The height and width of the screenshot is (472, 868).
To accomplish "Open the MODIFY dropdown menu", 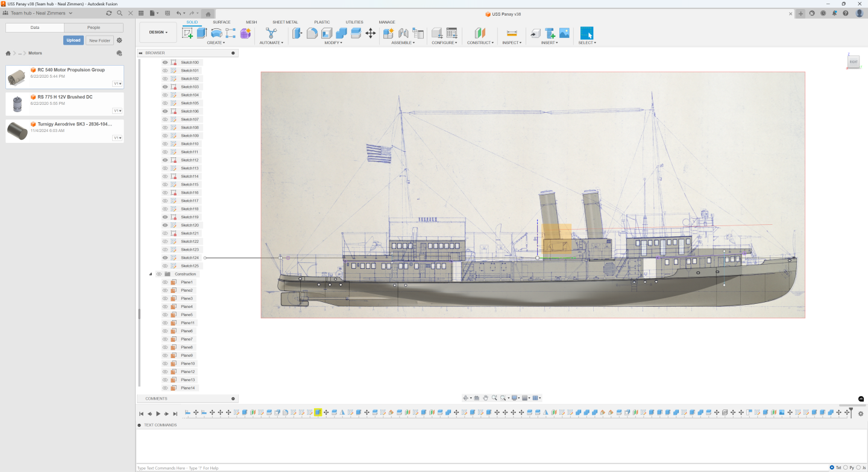I will click(x=333, y=43).
